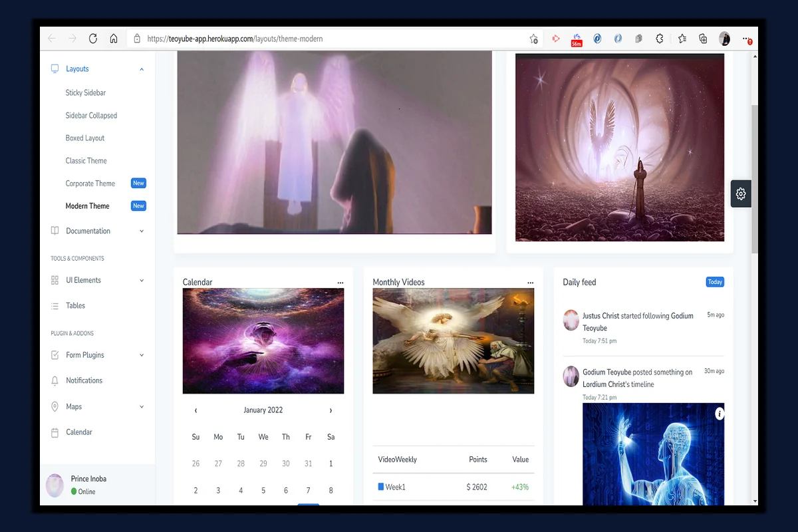Click the browser forward arrow
798x532 pixels.
(x=72, y=39)
